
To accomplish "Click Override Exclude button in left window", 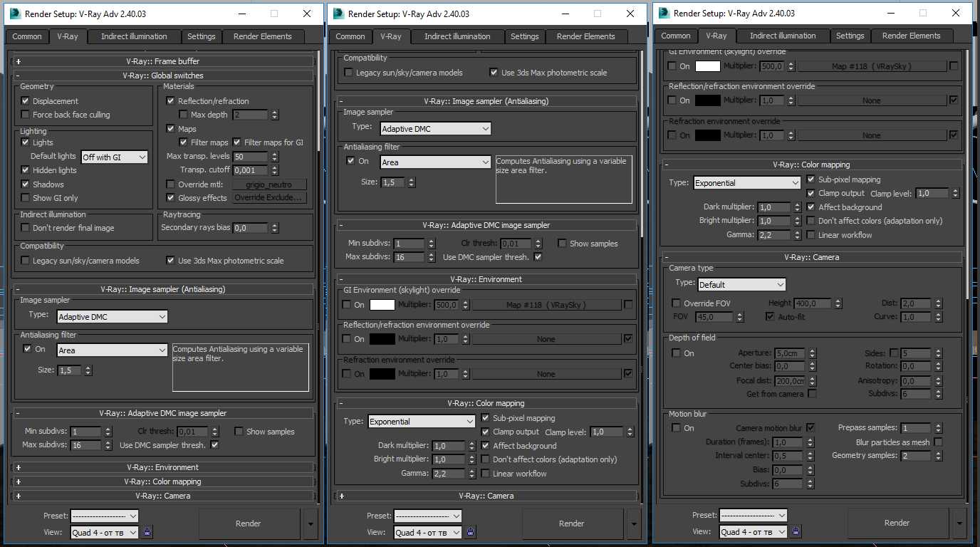I will 271,198.
